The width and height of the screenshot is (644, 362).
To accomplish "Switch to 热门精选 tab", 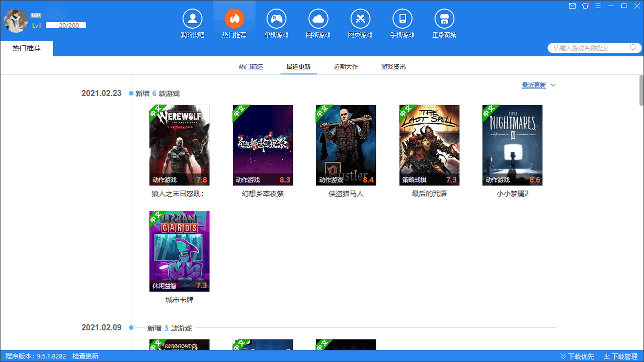I will coord(251,67).
